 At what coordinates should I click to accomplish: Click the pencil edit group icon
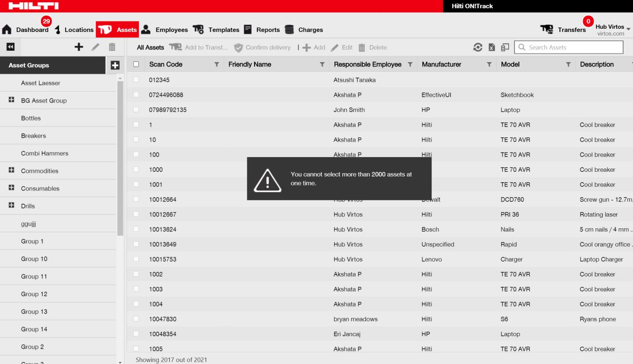[96, 47]
